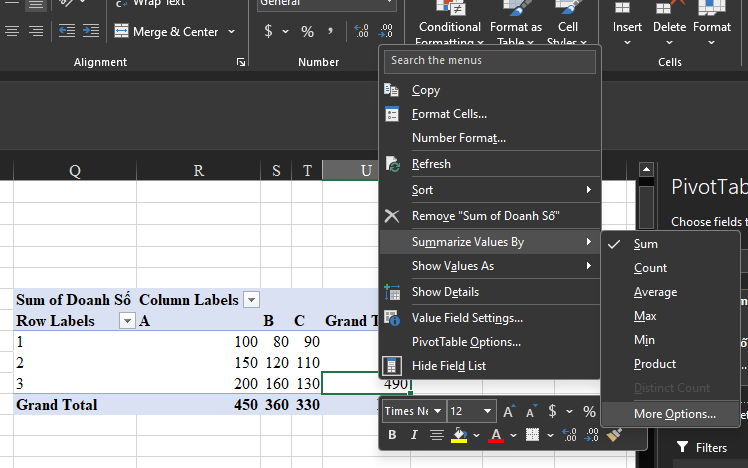
Task: Summarize values by Product
Action: click(x=654, y=364)
